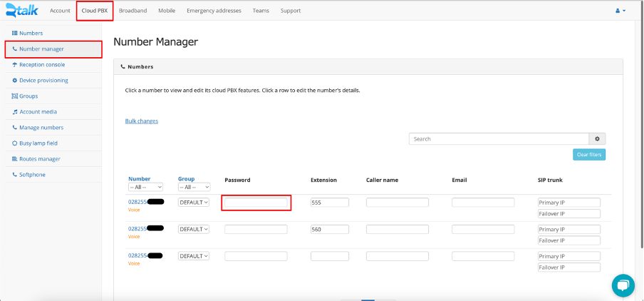The image size is (644, 301).
Task: Click Email field in extension 555 row
Action: [483, 203]
